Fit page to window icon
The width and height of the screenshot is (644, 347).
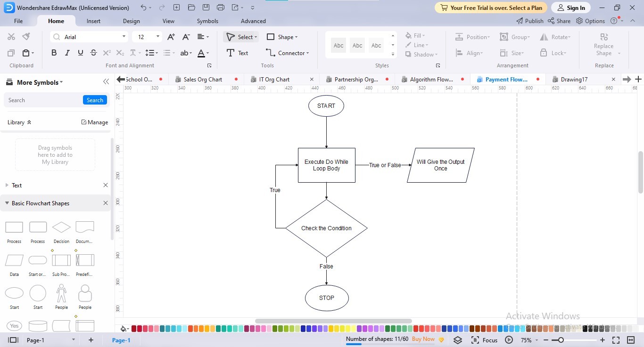point(616,340)
